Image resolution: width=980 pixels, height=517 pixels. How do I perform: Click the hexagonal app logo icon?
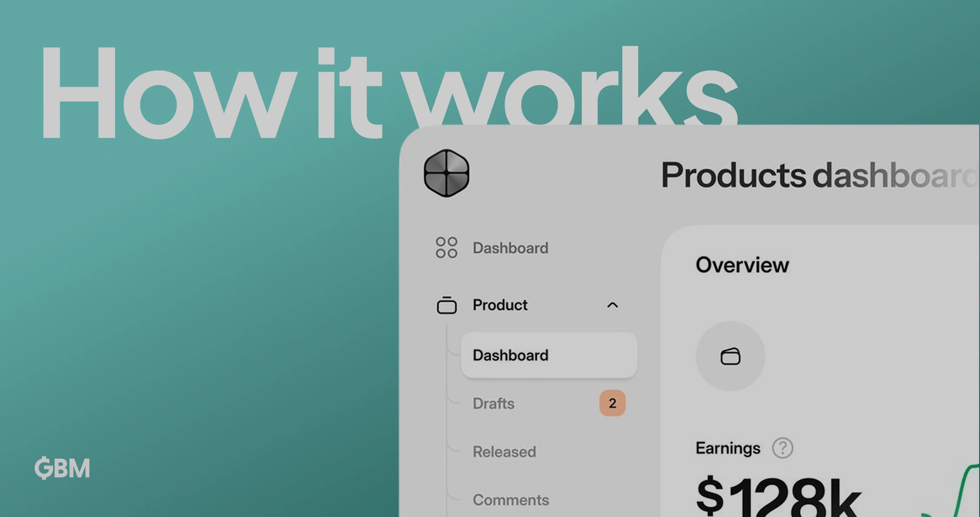(446, 173)
